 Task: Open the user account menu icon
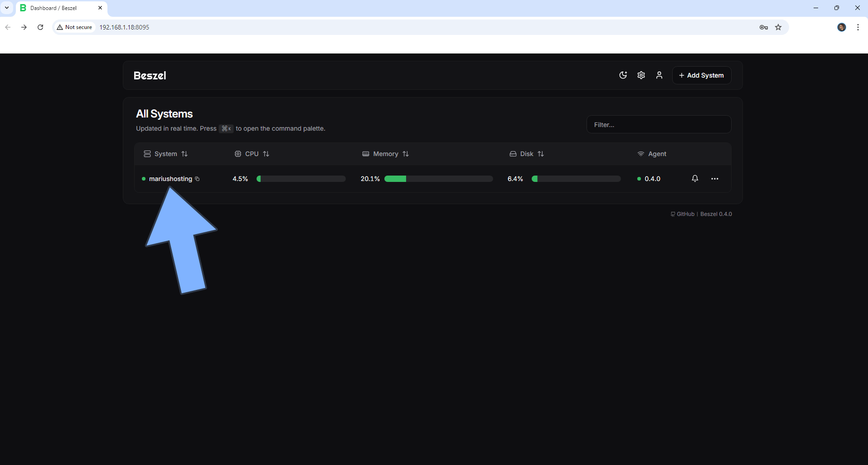click(x=659, y=75)
